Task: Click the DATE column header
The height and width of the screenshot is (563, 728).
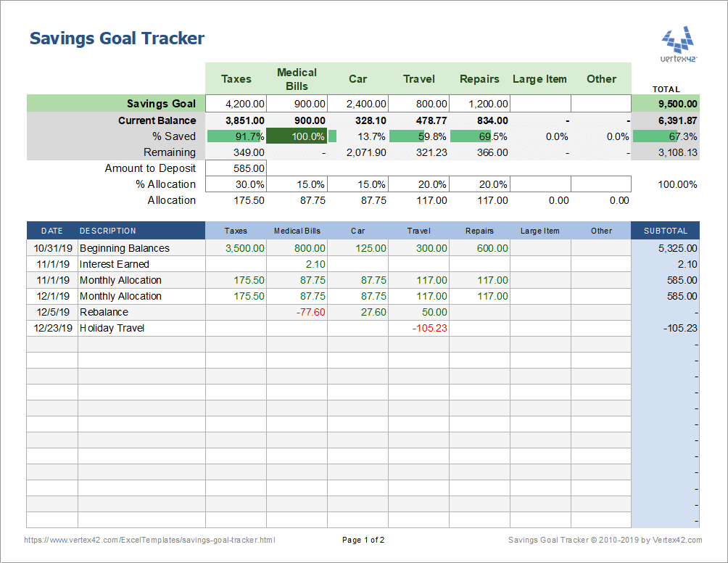Action: (x=52, y=231)
